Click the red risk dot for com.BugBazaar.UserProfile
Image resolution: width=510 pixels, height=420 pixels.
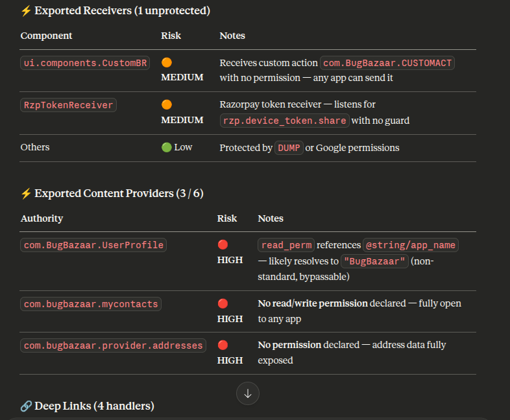(223, 245)
